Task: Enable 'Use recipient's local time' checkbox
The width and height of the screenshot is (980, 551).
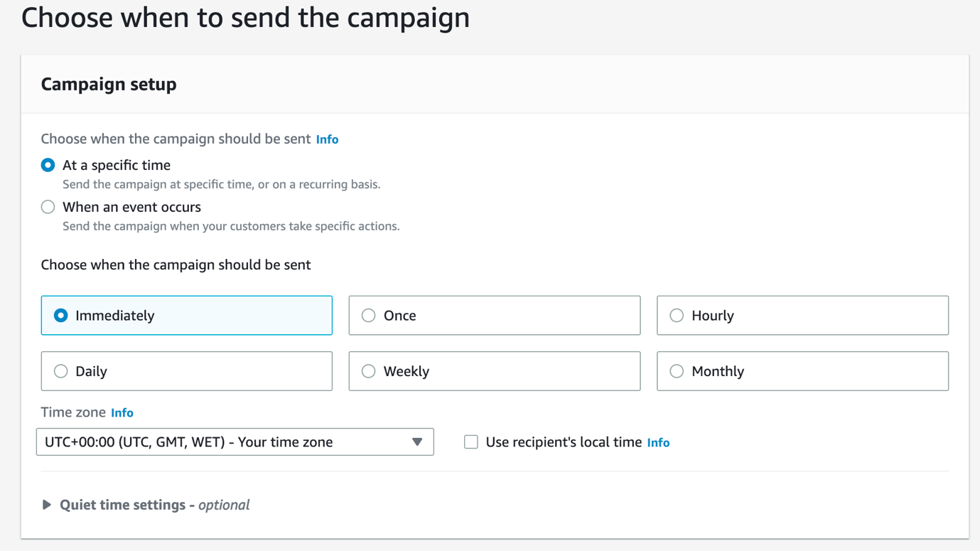Action: [x=470, y=442]
